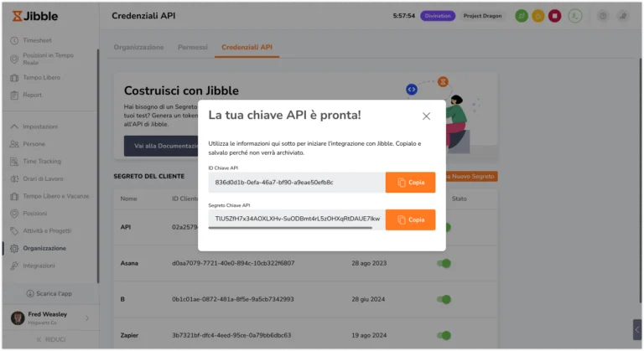Image resolution: width=644 pixels, height=351 pixels.
Task: Select the Segreto Chiave API field
Action: click(297, 219)
